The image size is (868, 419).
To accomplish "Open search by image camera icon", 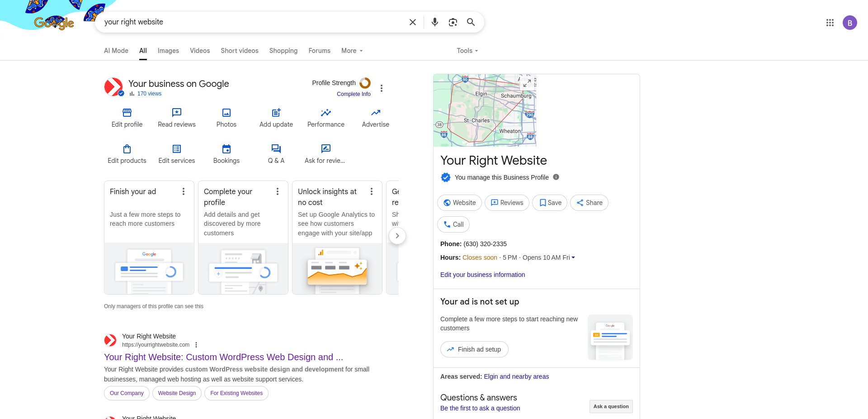I will [453, 22].
